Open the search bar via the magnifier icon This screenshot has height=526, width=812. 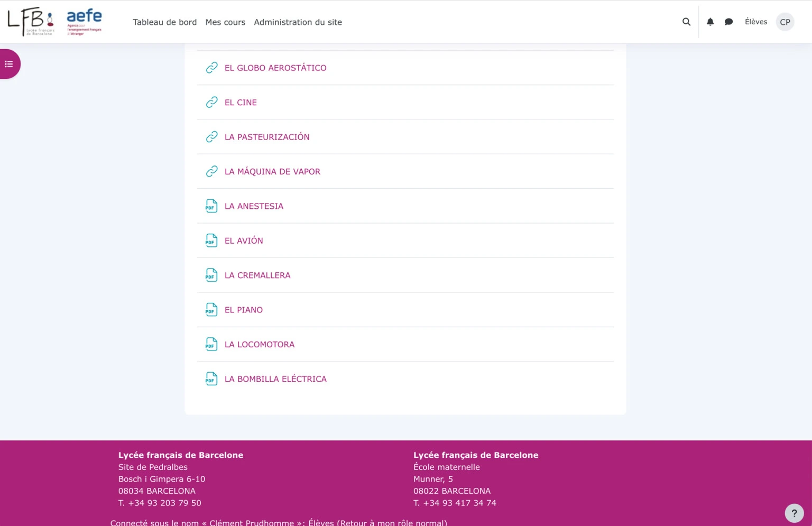pyautogui.click(x=686, y=22)
